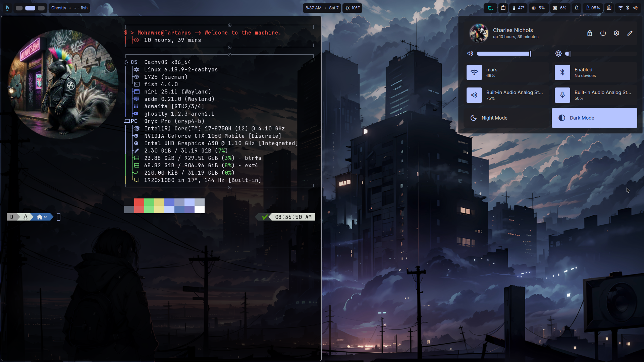Click the battery indicator showing 95%
This screenshot has height=362, width=644.
pos(592,8)
